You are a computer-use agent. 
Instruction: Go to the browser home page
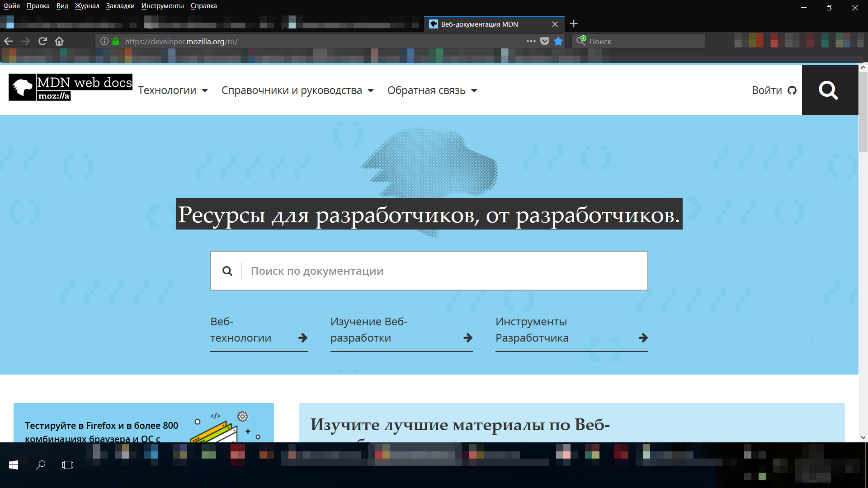(59, 41)
